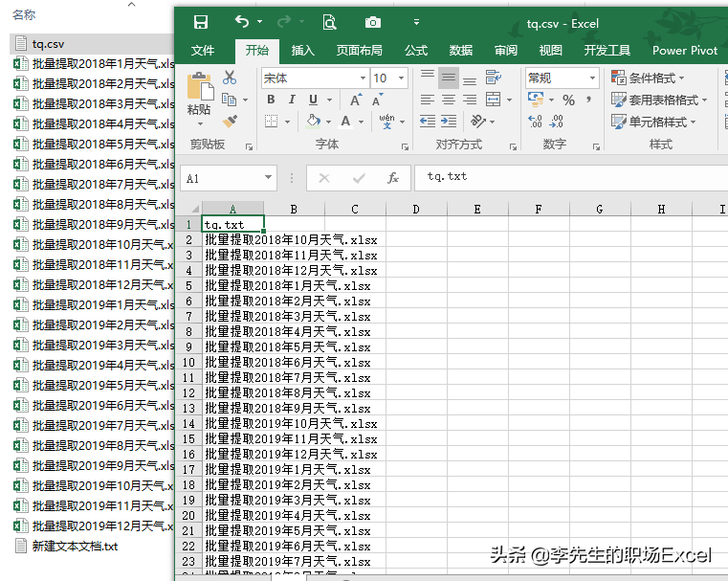
Task: Open 单元格样式 cell styles menu
Action: point(653,122)
